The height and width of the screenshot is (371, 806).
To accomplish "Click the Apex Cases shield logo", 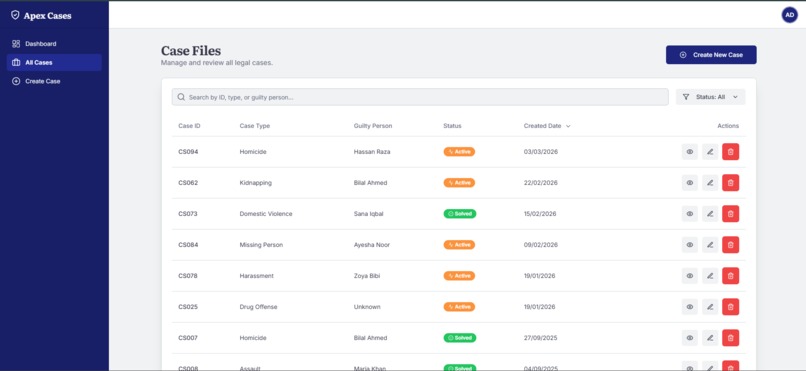I will point(15,15).
